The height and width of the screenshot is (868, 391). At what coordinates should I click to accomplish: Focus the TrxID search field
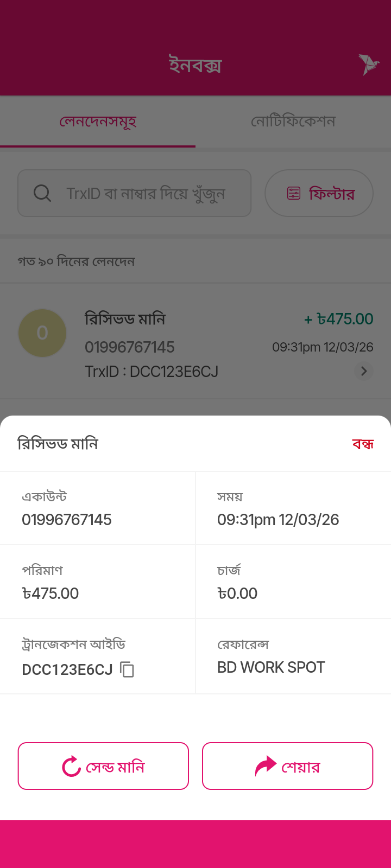[146, 193]
